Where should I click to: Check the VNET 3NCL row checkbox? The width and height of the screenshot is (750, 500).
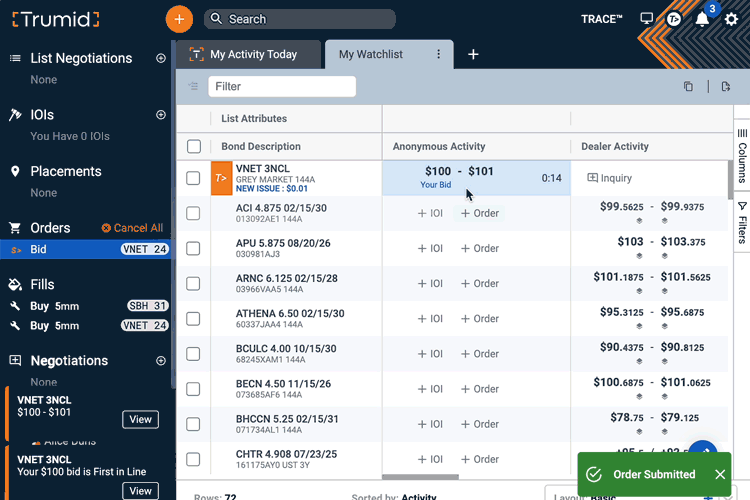click(193, 178)
